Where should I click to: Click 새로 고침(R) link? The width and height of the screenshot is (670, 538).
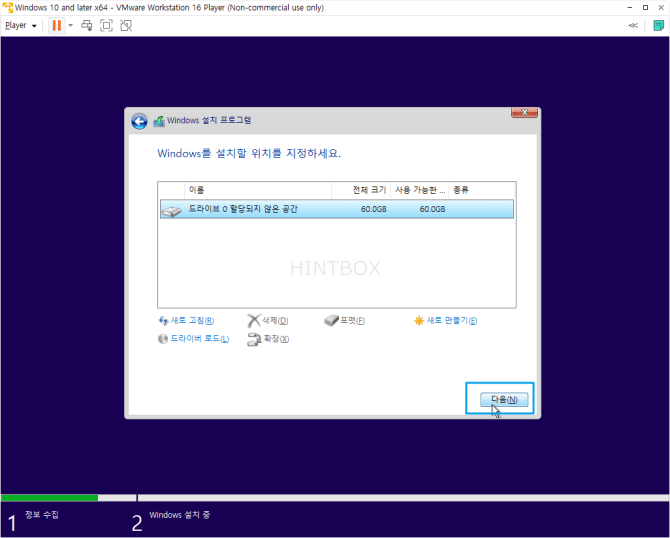[186, 320]
